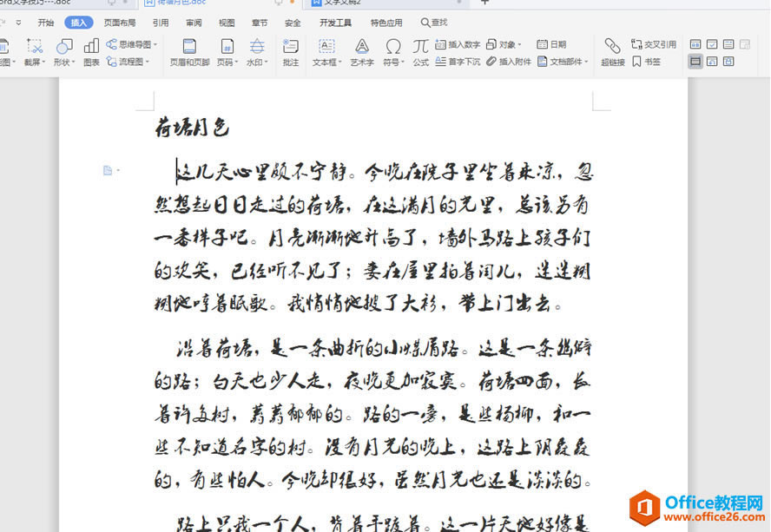Click the 符号 omega symbol icon
This screenshot has width=771, height=532.
coord(392,46)
